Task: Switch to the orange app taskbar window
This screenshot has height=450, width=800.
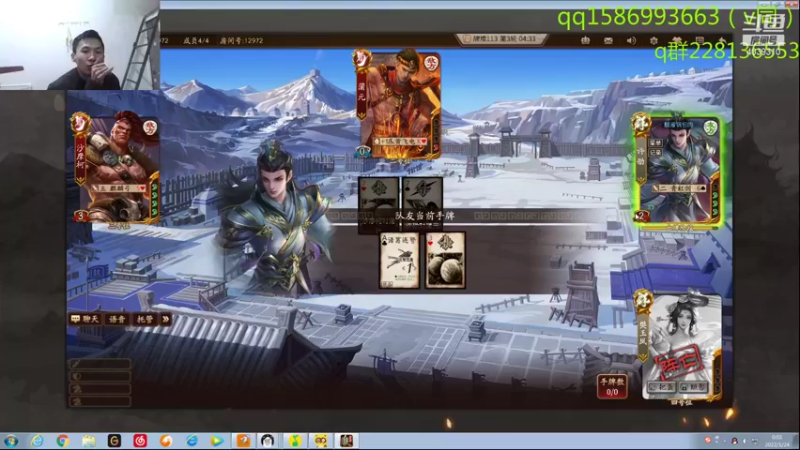Action: tap(243, 441)
